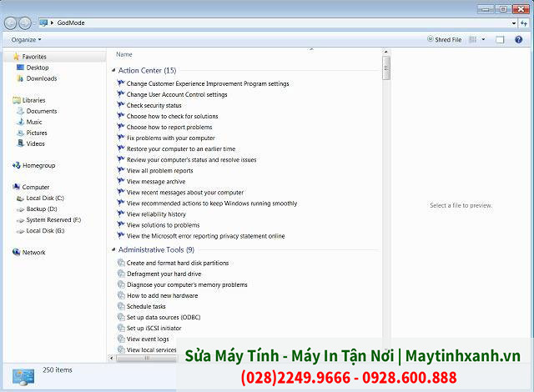Open the change view dropdown arrow
Viewport: 534px width, 392px height.
click(483, 39)
